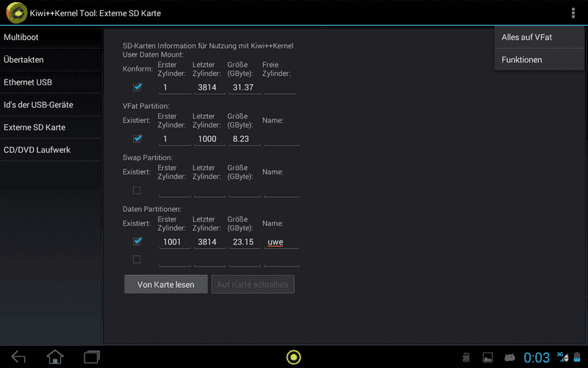Open the recent apps overview
Image resolution: width=588 pixels, height=368 pixels.
click(92, 357)
